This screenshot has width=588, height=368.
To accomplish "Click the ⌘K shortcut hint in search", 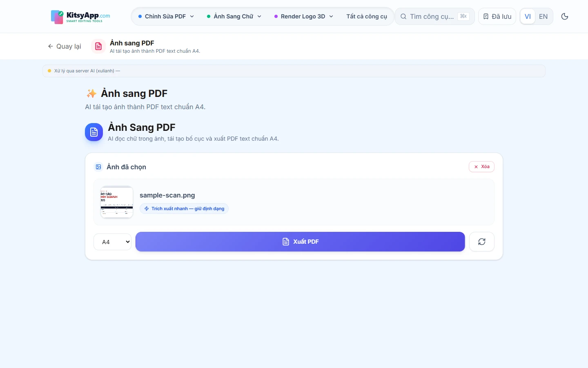I will [463, 16].
